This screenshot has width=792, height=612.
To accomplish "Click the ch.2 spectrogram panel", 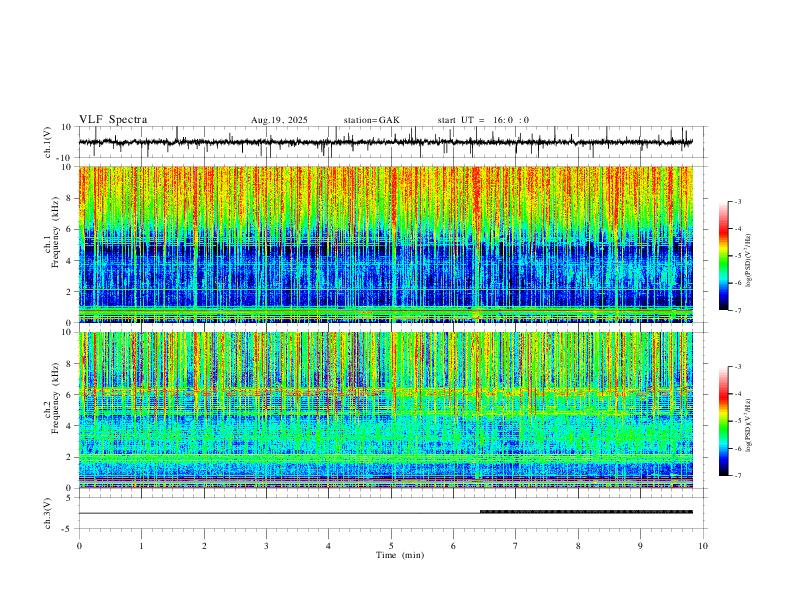I will (x=386, y=410).
